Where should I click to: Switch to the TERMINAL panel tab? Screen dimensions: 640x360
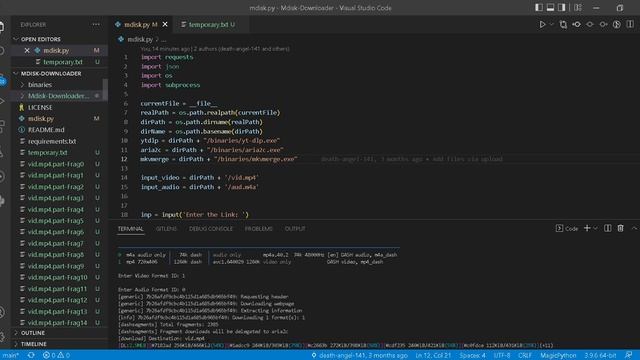[x=131, y=229]
